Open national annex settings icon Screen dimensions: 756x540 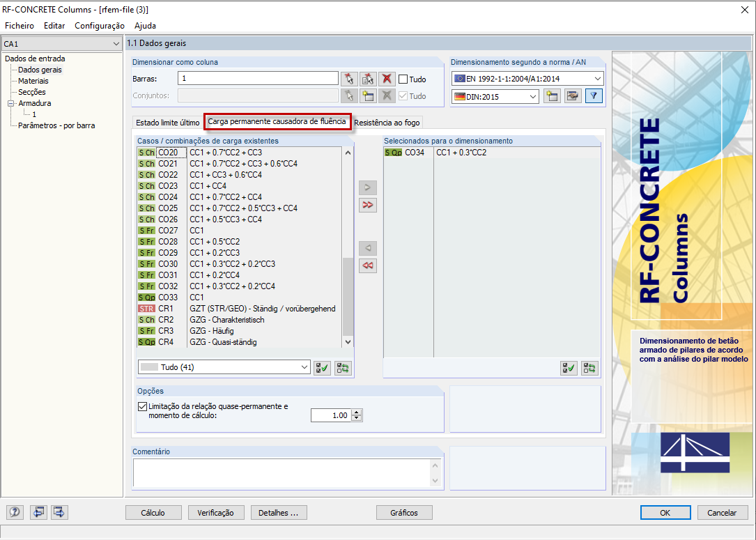tap(573, 96)
